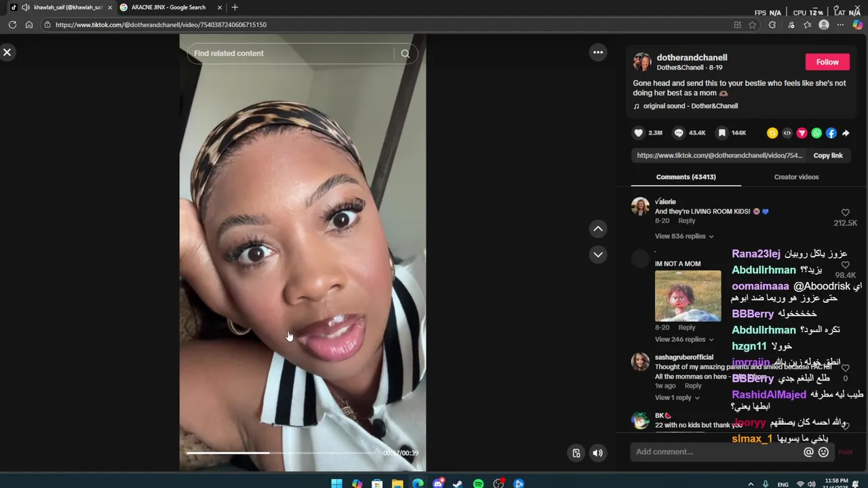Open the emoji picker in comment box
868x488 pixels.
coord(823,452)
